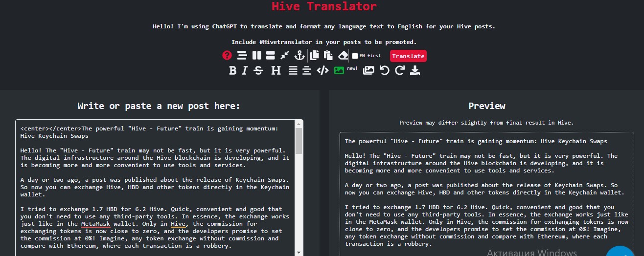Viewport: 644px width, 256px height.
Task: Click the green image icon
Action: tap(339, 70)
